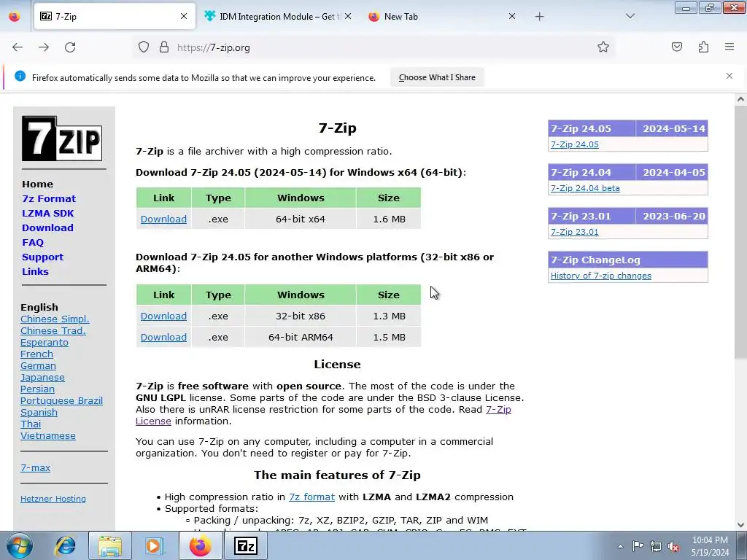Click the page scrollbar up arrow
The width and height of the screenshot is (747, 560).
[x=740, y=99]
